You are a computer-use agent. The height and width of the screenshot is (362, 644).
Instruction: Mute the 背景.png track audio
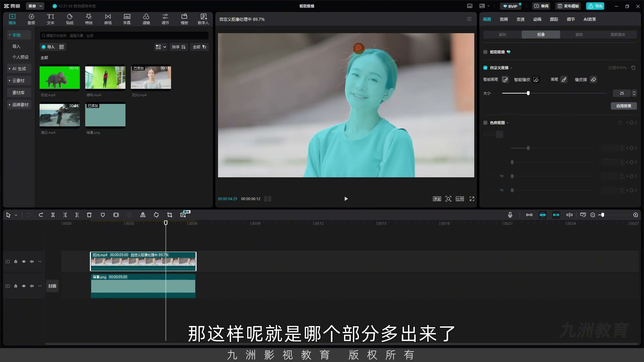pos(32,286)
